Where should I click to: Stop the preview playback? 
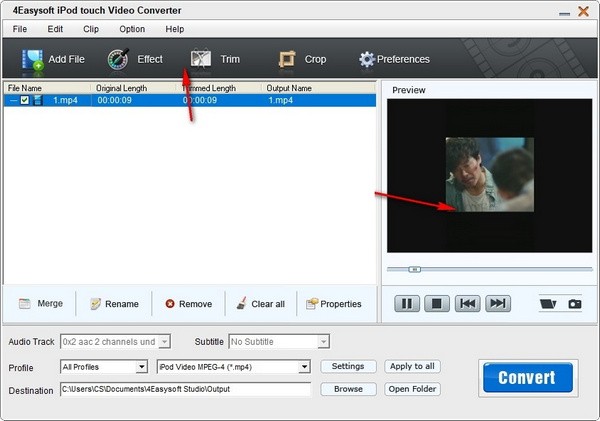pos(435,303)
